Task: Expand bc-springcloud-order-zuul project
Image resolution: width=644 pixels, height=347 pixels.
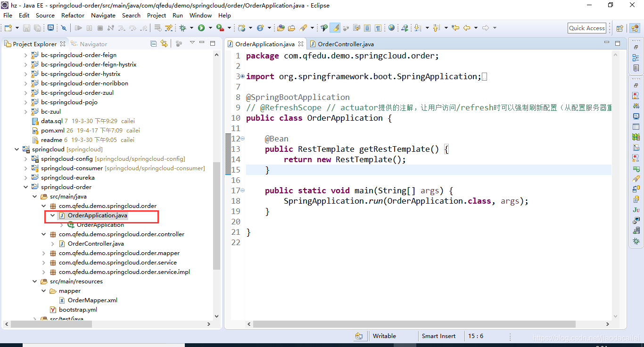Action: pos(26,93)
